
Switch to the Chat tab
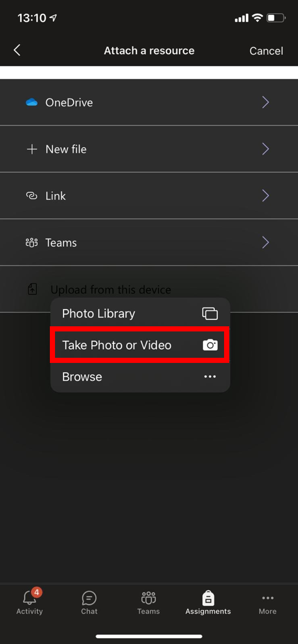pyautogui.click(x=89, y=603)
